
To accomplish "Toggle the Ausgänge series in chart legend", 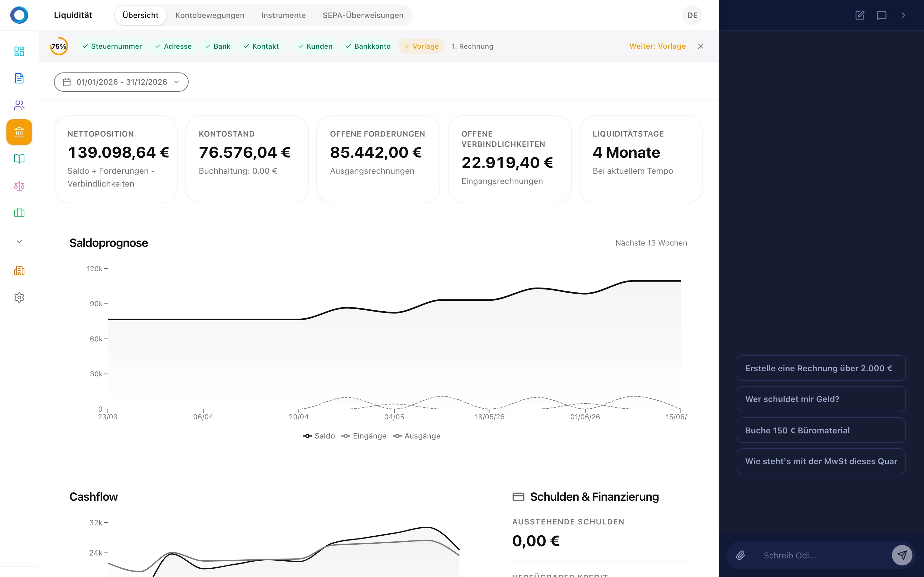I will click(x=416, y=436).
